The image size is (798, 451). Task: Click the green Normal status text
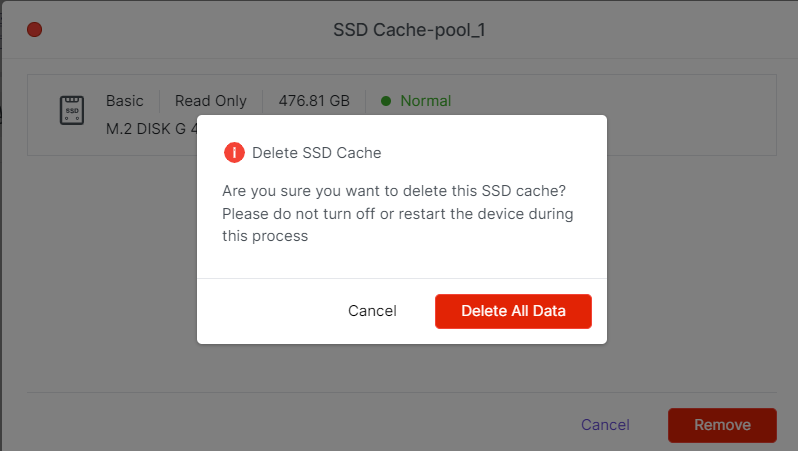425,101
